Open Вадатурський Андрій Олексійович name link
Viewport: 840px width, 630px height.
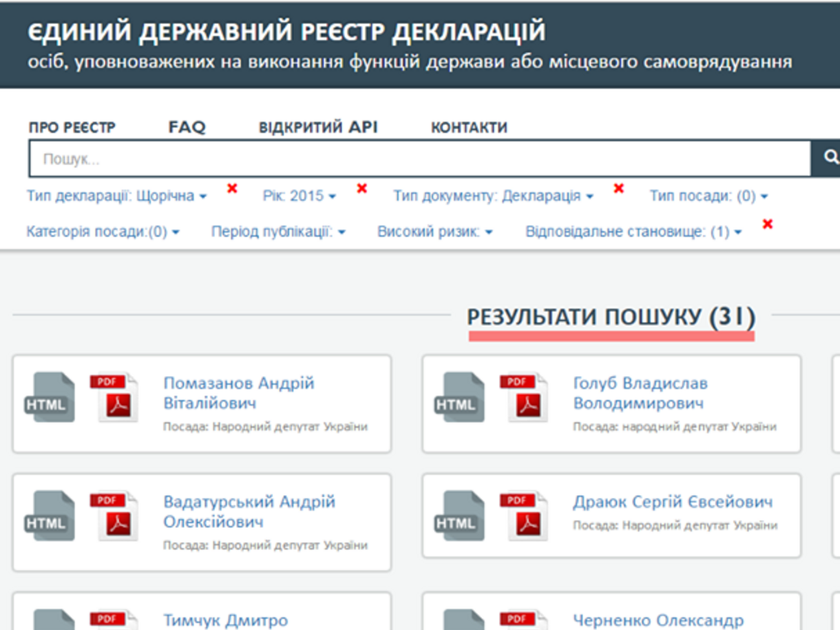[x=249, y=511]
